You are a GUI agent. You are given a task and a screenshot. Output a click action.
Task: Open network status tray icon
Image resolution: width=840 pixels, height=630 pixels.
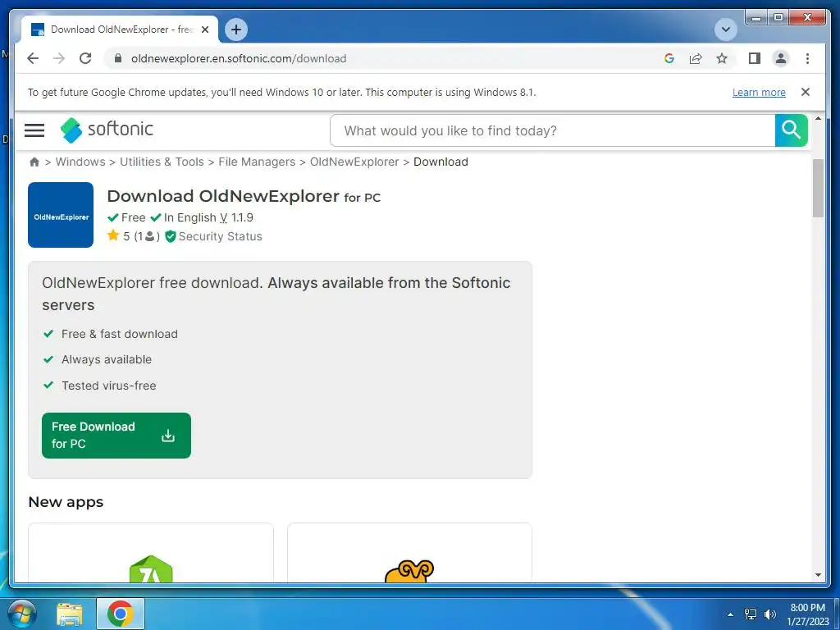click(751, 614)
